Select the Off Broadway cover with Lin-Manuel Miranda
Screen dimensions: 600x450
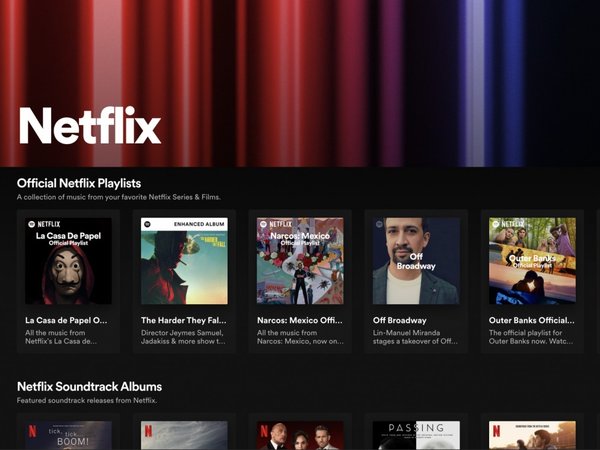[x=416, y=261]
